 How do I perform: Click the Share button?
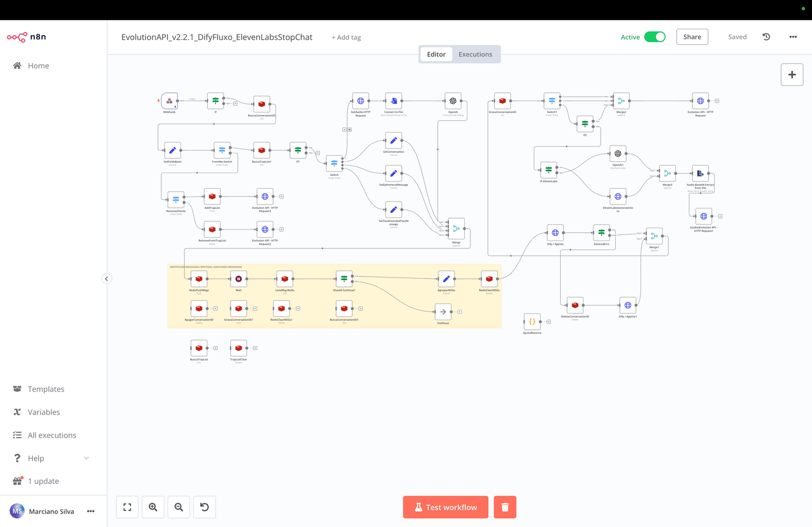tap(692, 37)
